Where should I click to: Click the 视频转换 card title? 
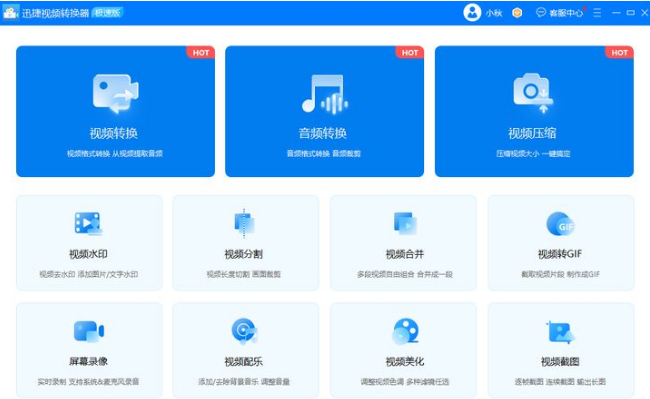[x=114, y=133]
